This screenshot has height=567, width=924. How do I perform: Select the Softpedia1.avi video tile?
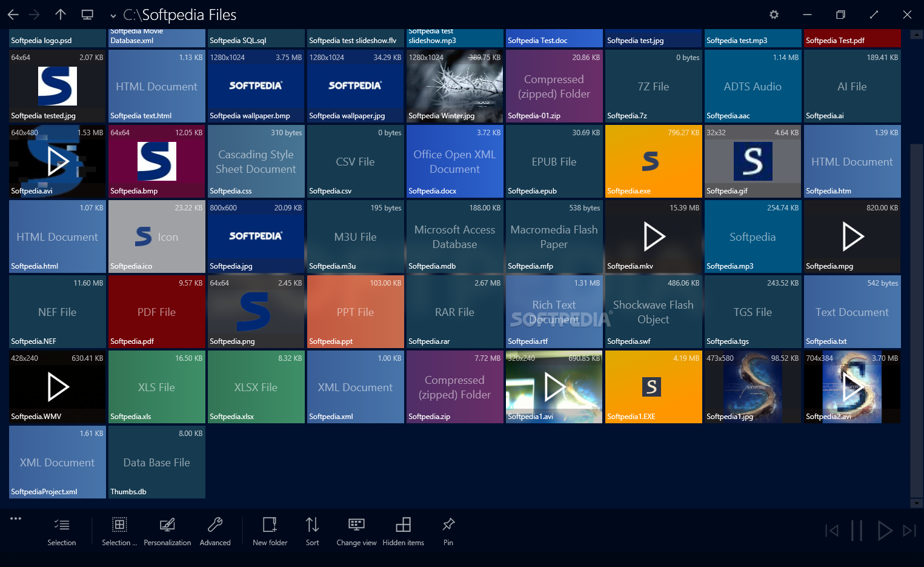pyautogui.click(x=554, y=387)
